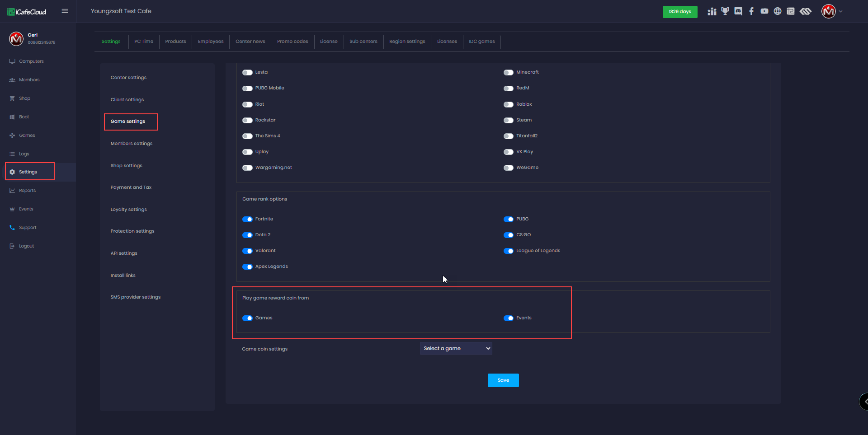
Task: Toggle the hamburger sidebar menu icon
Action: pyautogui.click(x=65, y=11)
